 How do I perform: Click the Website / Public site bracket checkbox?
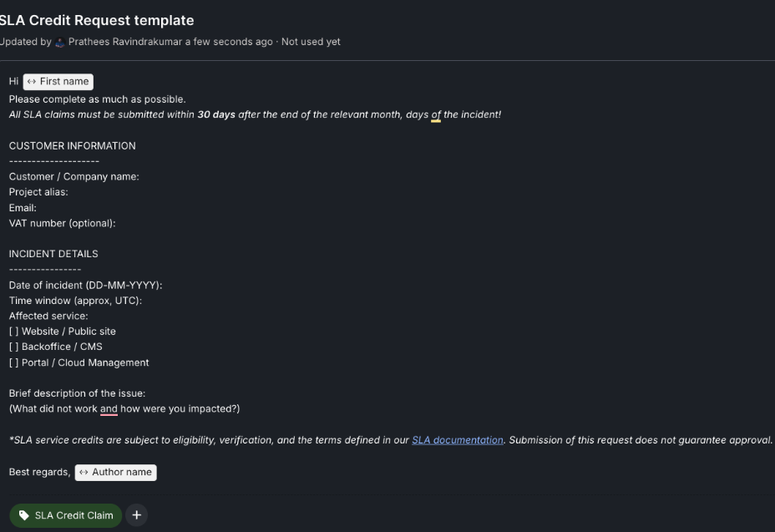tap(13, 332)
